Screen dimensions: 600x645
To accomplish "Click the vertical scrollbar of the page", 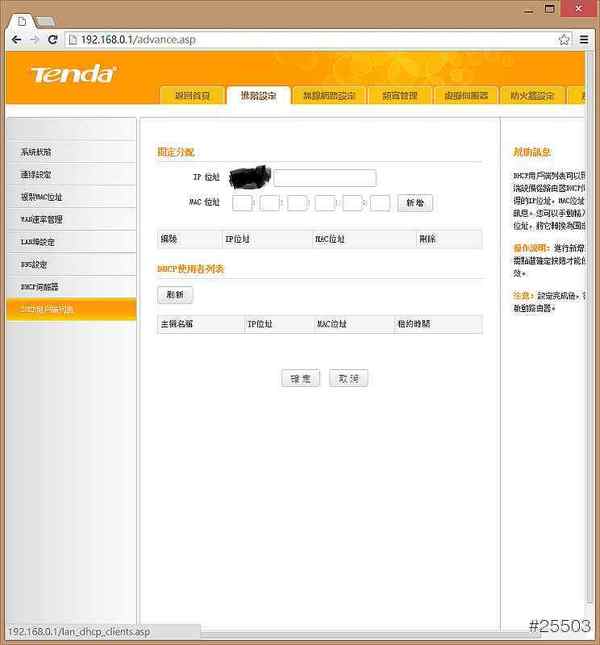I will coord(589,329).
